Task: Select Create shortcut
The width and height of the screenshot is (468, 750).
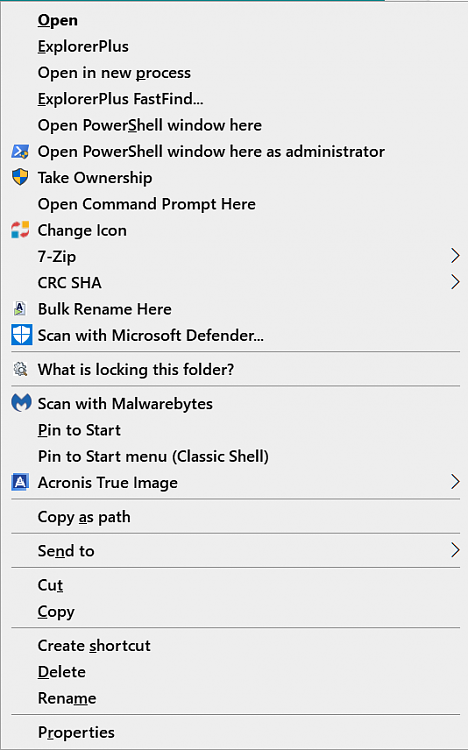Action: (x=94, y=646)
